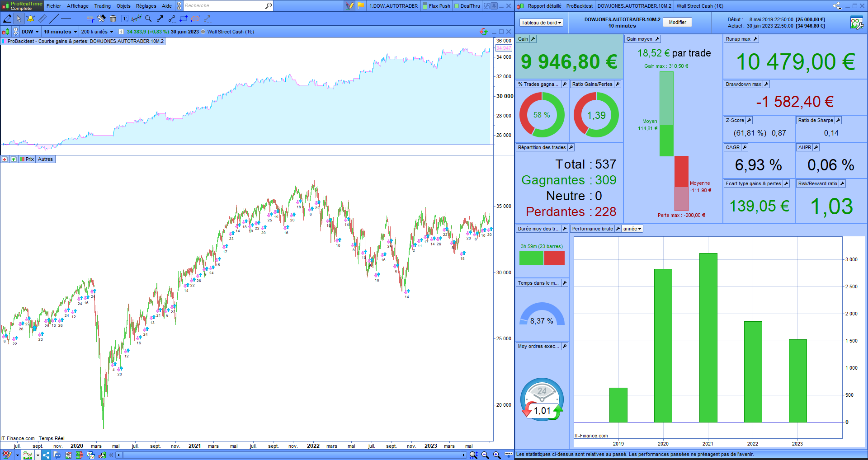Open the Tableau de bord dropdown
The height and width of the screenshot is (460, 868).
541,23
